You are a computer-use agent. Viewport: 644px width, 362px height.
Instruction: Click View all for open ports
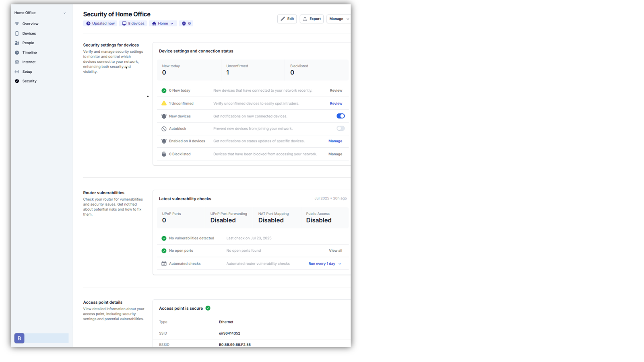pyautogui.click(x=335, y=251)
